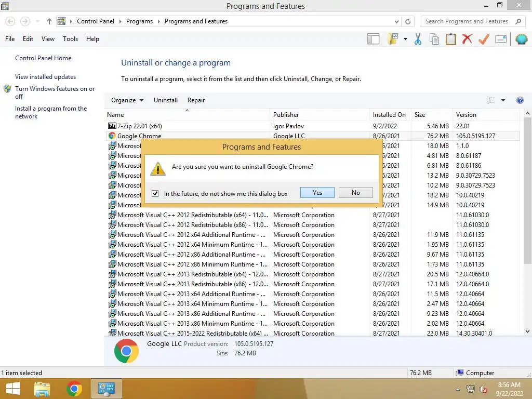Click Turn Windows features on or off
The image size is (532, 399).
pos(55,92)
